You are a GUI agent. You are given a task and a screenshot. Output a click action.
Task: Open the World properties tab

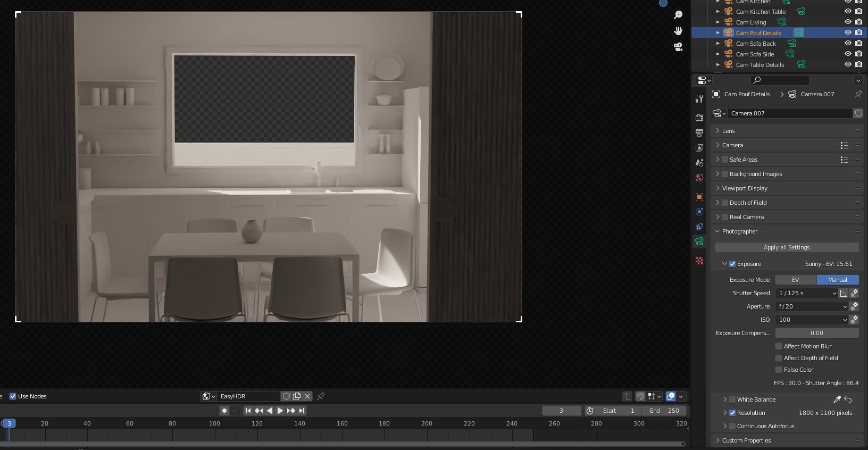(699, 178)
